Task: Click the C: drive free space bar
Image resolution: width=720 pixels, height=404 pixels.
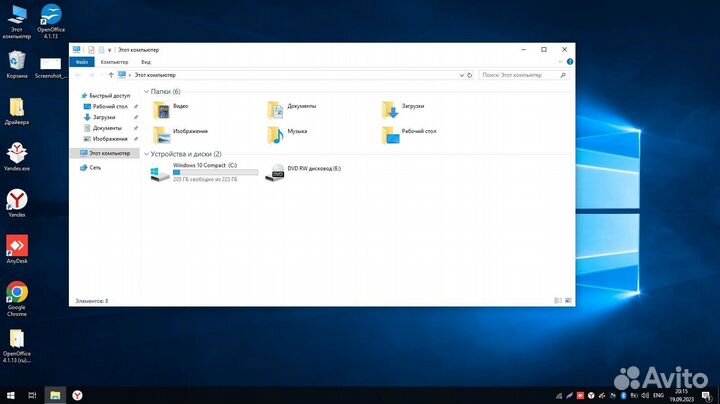Action: 215,172
